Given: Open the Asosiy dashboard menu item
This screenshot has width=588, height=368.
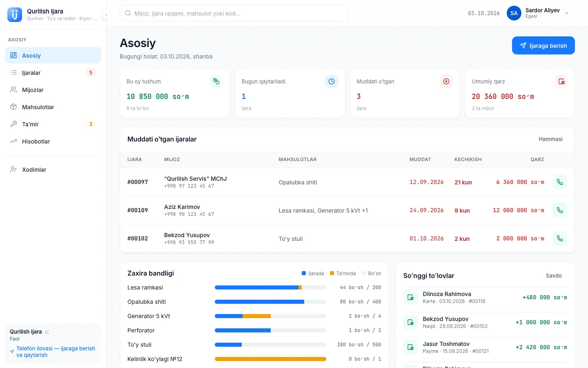Looking at the screenshot, I should tap(53, 55).
